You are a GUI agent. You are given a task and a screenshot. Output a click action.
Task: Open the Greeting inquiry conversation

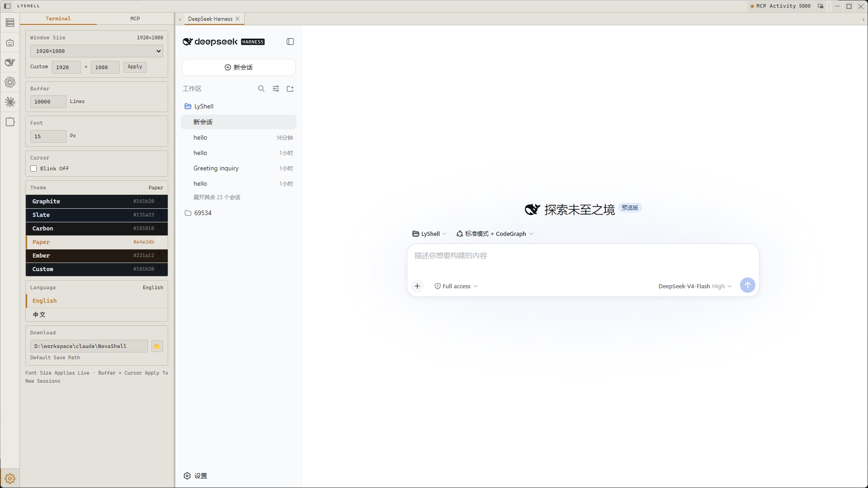pyautogui.click(x=239, y=168)
